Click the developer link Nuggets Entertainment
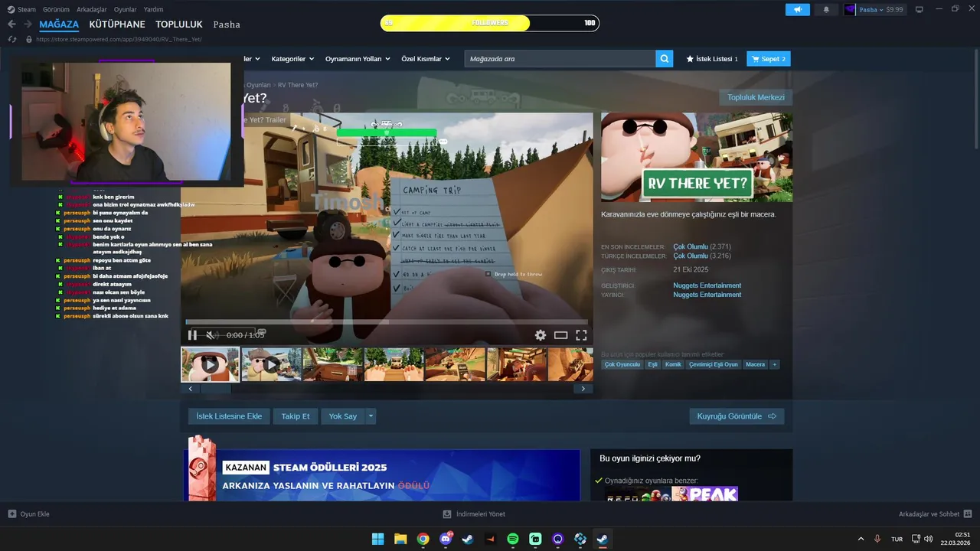Viewport: 980px width, 551px height. pos(707,285)
